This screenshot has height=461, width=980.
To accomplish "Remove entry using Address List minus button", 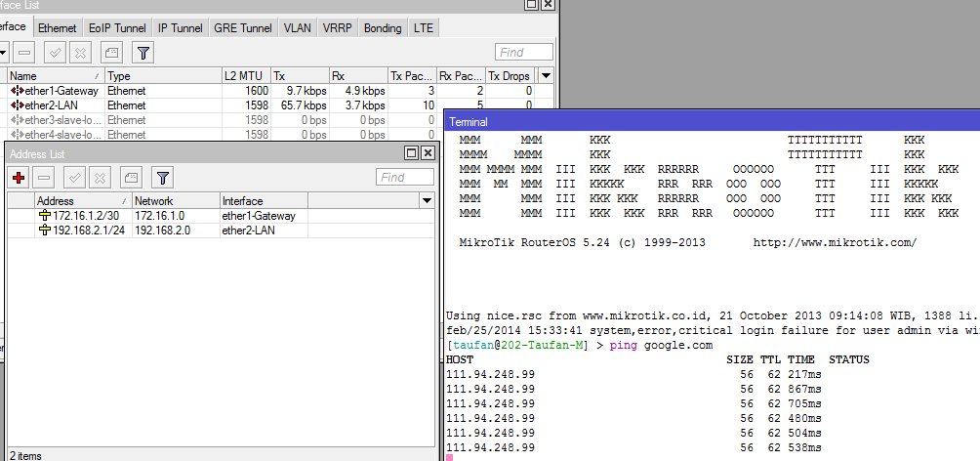I will pyautogui.click(x=44, y=179).
